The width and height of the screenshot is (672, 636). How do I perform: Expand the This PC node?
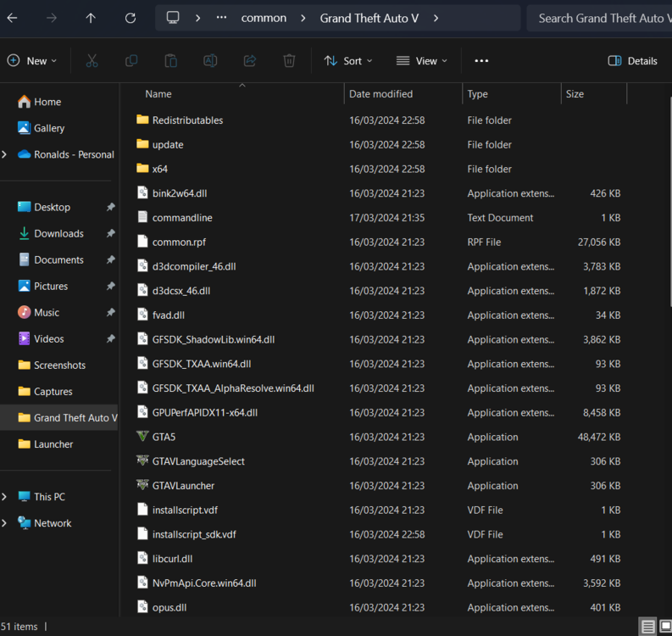[4, 497]
